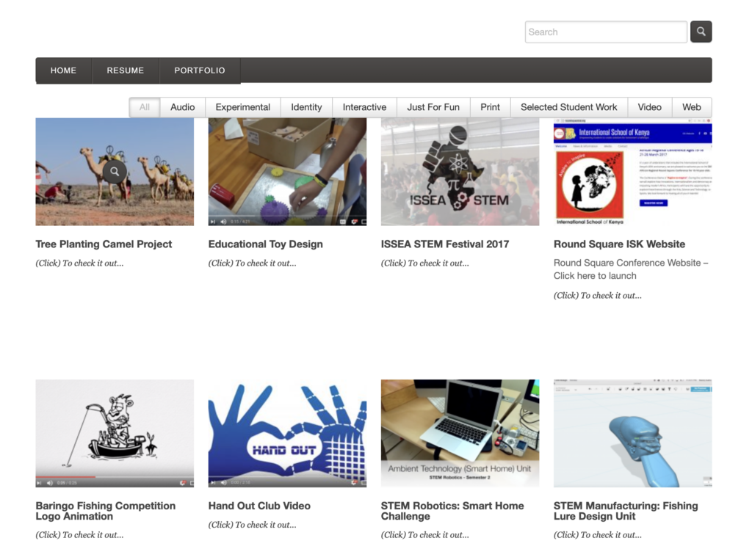Click inside the Search text field

(x=605, y=32)
